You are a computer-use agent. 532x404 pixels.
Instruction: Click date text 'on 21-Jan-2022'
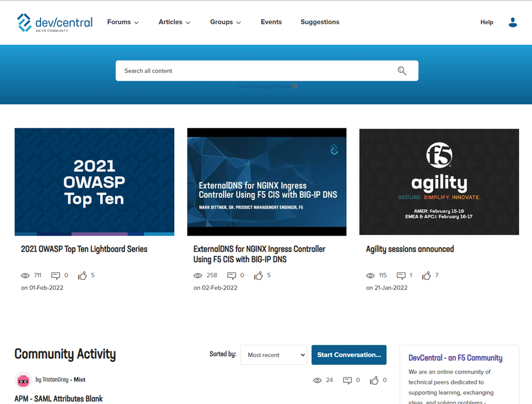click(387, 287)
